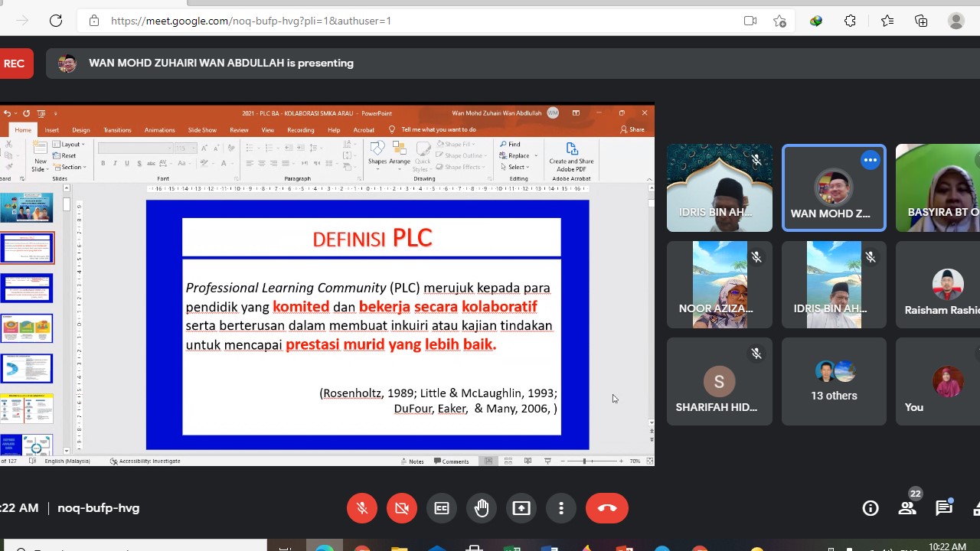980x551 pixels.
Task: Open browser extensions puzzle icon
Action: point(851,21)
